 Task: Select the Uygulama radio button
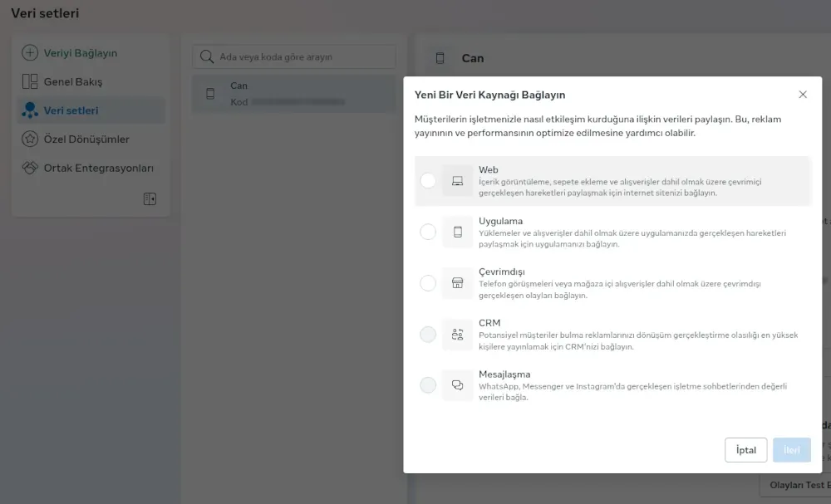pos(428,232)
